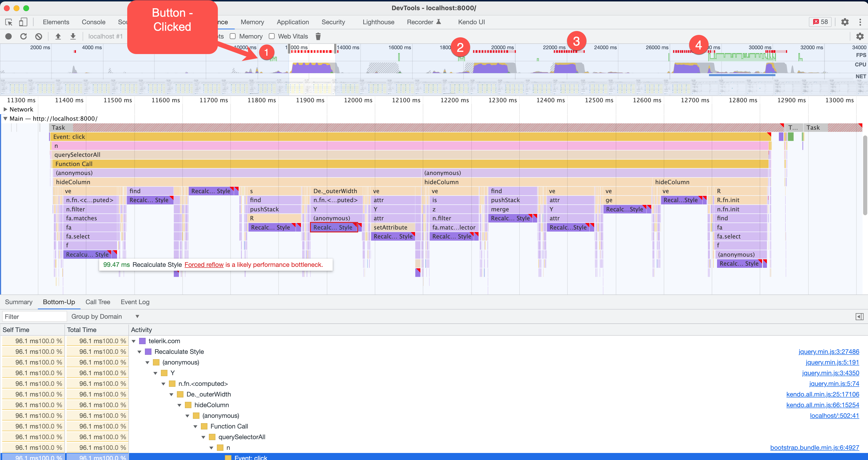
Task: Open capture settings gear in Performance toolbar
Action: click(x=860, y=36)
